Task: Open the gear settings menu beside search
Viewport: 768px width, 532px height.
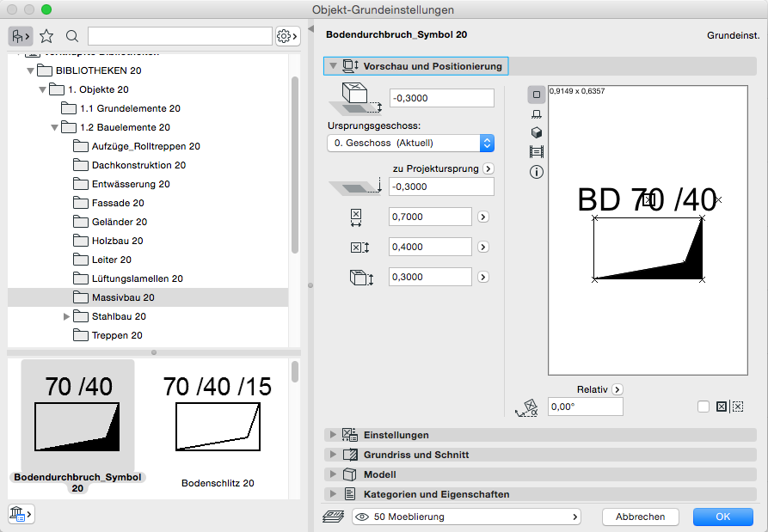Action: coord(286,36)
